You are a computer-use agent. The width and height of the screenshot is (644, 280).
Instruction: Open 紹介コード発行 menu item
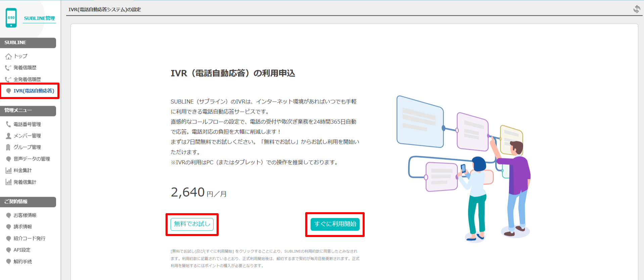pos(29,238)
